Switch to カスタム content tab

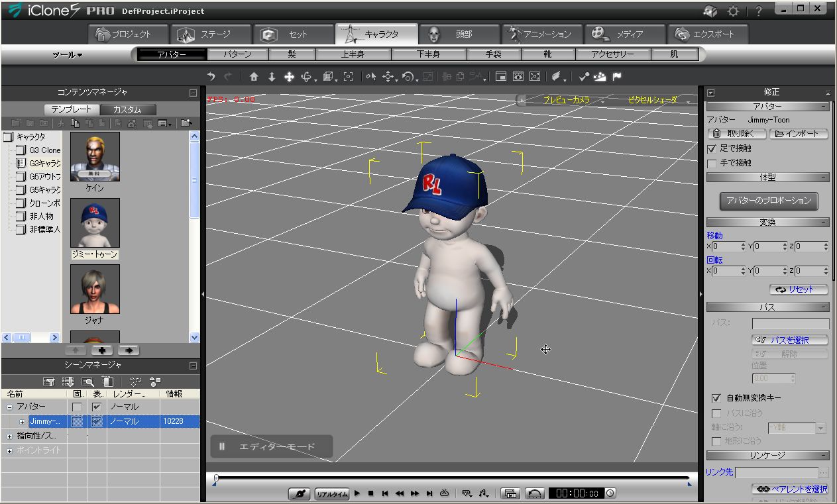tap(129, 110)
